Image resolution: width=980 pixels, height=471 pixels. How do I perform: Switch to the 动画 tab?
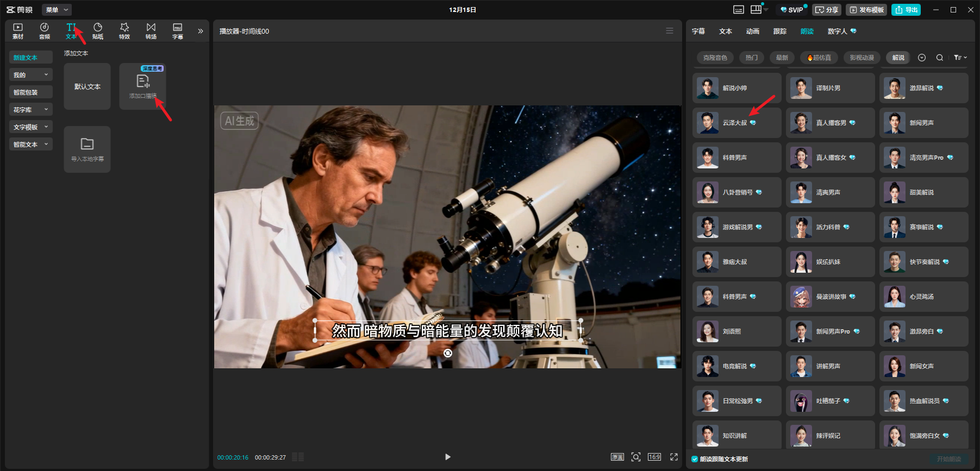(752, 32)
